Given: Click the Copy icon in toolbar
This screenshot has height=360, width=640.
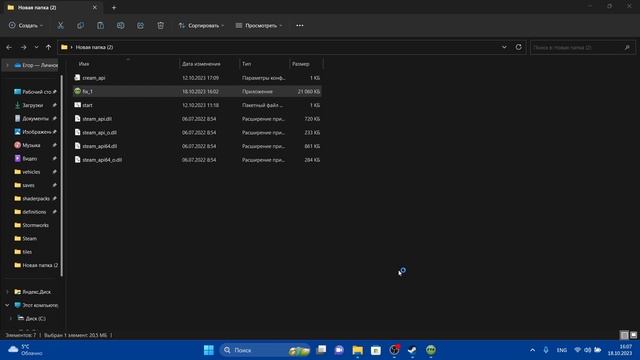Looking at the screenshot, I should coord(80,25).
